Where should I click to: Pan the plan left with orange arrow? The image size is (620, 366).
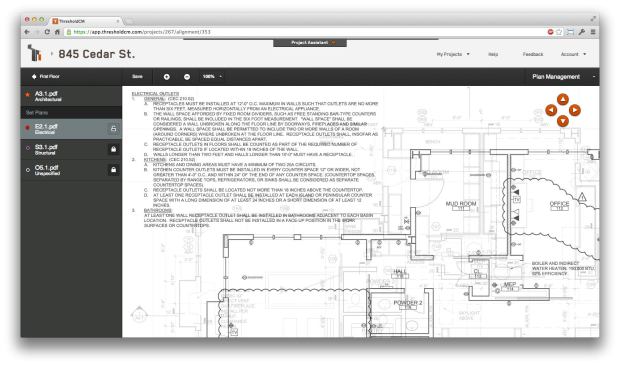[x=551, y=110]
